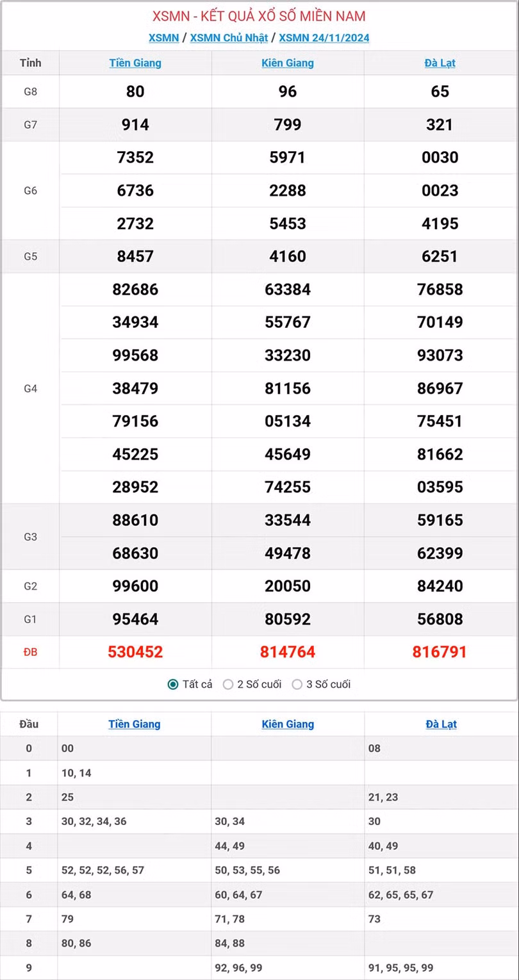The width and height of the screenshot is (519, 980).
Task: Click the G8 result number 96
Action: point(288,92)
